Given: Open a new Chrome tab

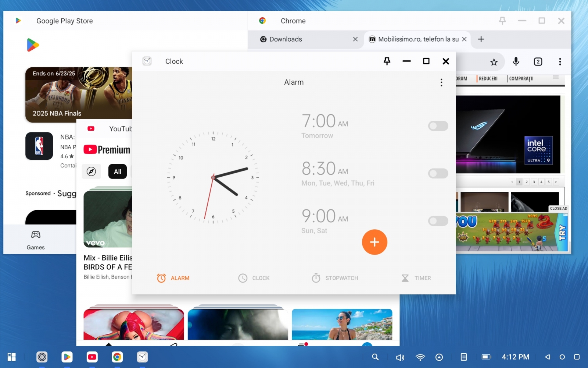Looking at the screenshot, I should tap(481, 39).
